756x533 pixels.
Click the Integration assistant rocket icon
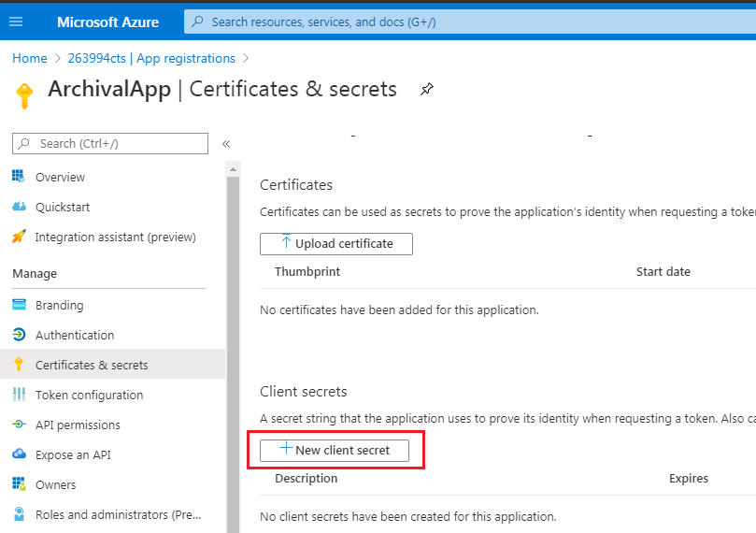[19, 237]
